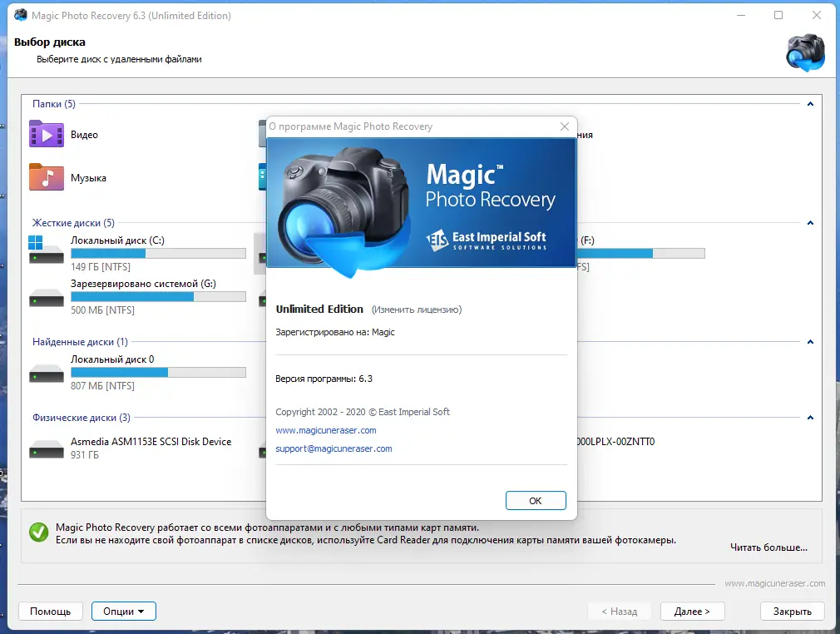Click the camera image in About dialog
This screenshot has height=634, width=840.
[343, 211]
